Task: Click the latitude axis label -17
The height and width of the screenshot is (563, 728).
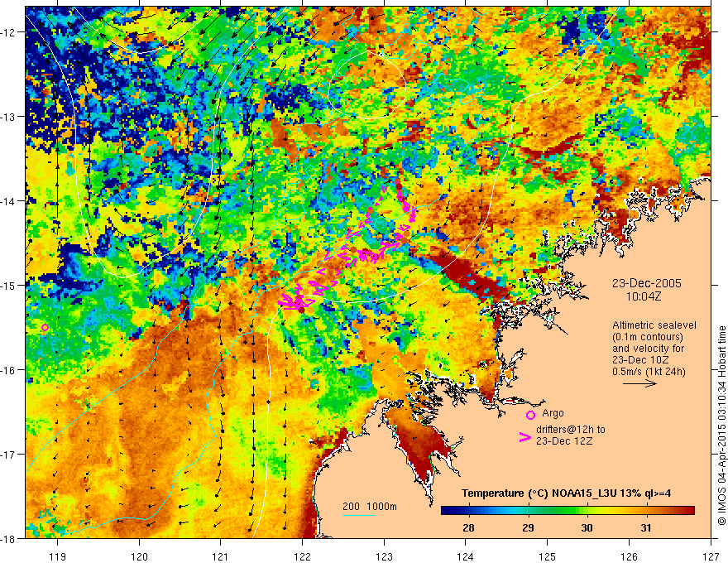Action: point(8,455)
